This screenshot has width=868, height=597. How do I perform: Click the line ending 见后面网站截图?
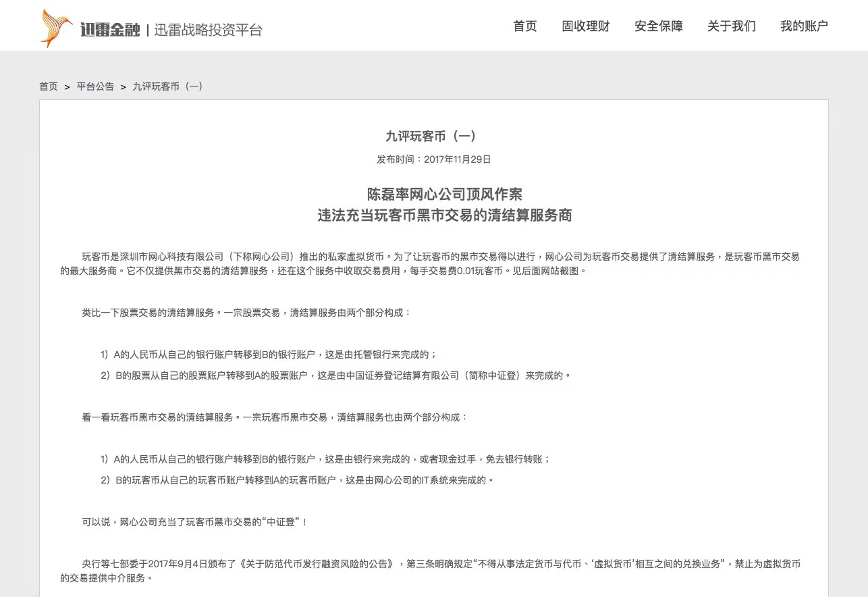click(324, 271)
